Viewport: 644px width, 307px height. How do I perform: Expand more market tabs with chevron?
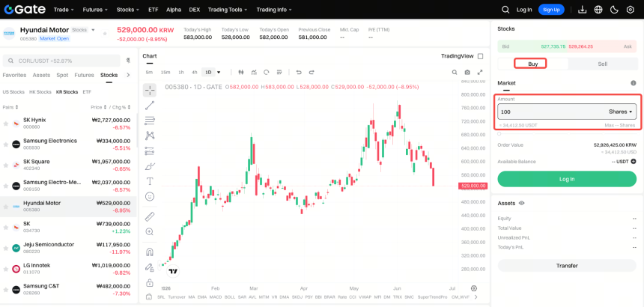128,75
